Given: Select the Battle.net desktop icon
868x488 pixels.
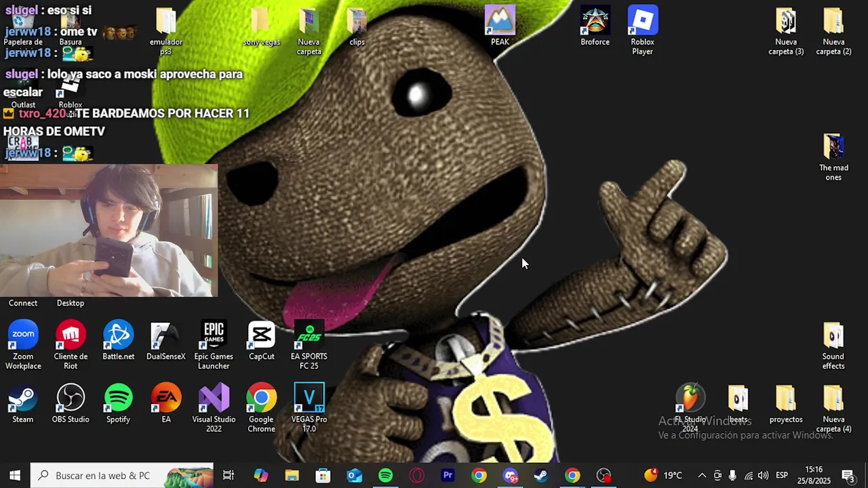Looking at the screenshot, I should coord(118,340).
